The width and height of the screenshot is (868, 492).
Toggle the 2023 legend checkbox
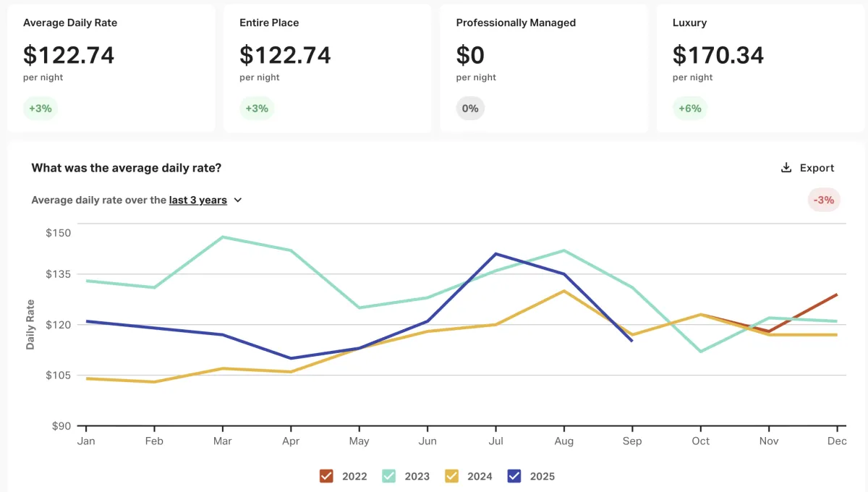pyautogui.click(x=389, y=476)
